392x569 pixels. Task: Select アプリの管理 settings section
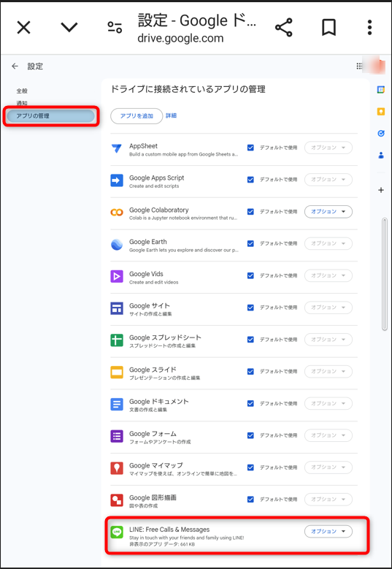point(51,116)
